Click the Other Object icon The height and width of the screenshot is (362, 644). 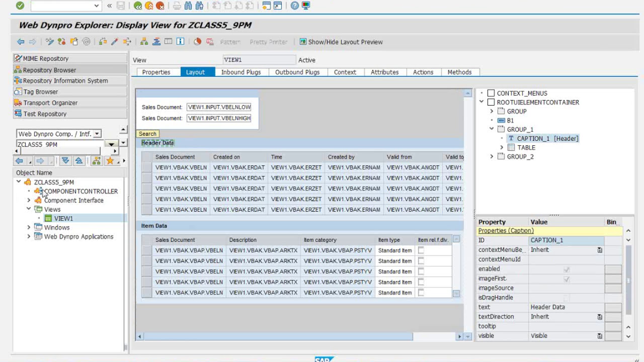click(74, 42)
